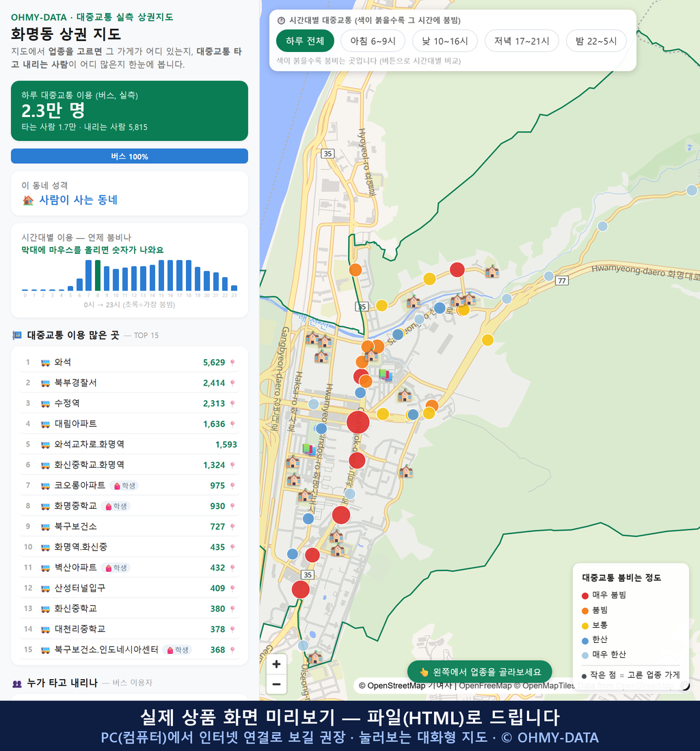Select the 와석 stop row
This screenshot has height=751, width=700.
(129, 363)
